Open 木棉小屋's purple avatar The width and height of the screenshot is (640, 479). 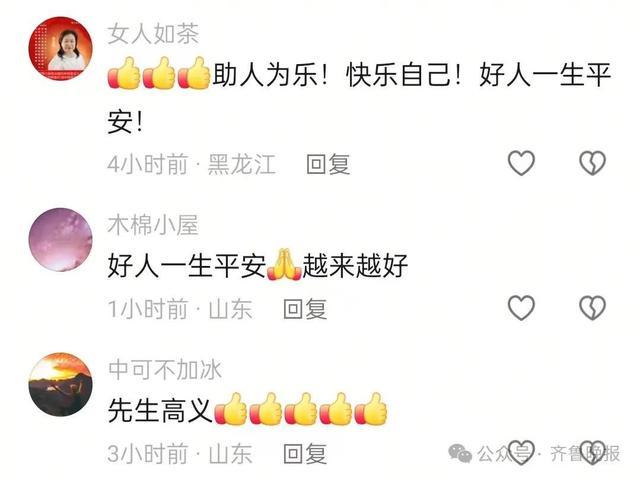(x=60, y=240)
